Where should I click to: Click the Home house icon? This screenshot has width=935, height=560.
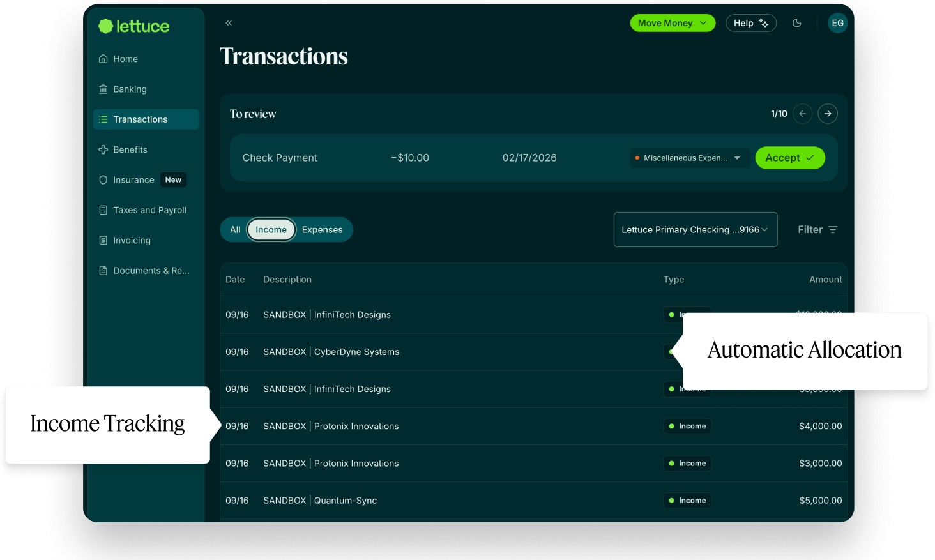pos(103,59)
